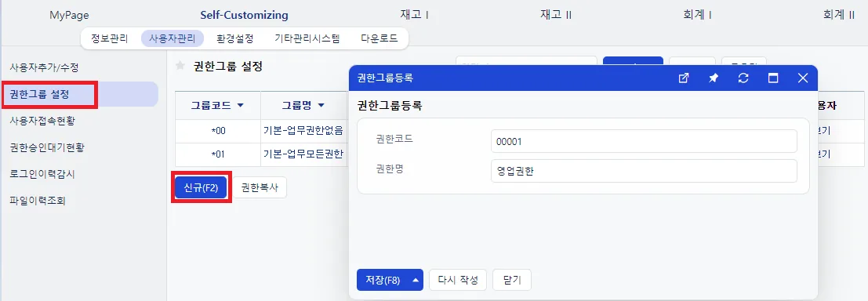Star the 권한그룹 설정 page as a favorite
The height and width of the screenshot is (301, 868).
tap(180, 66)
